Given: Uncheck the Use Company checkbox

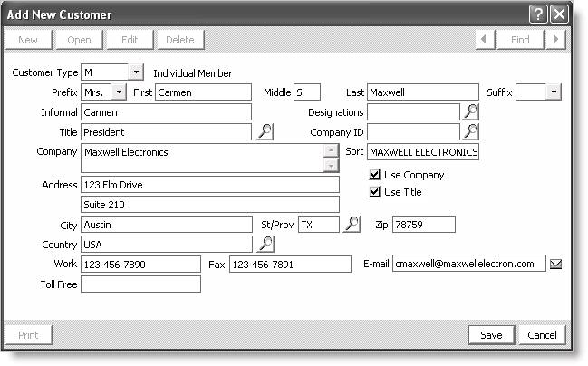Looking at the screenshot, I should click(x=374, y=174).
